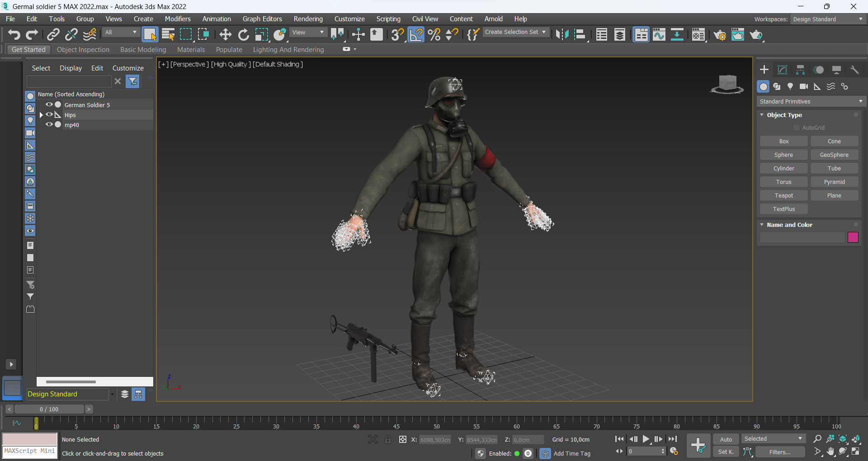The width and height of the screenshot is (868, 461).
Task: Click the MAXScript Mini listener field
Action: coord(30,452)
